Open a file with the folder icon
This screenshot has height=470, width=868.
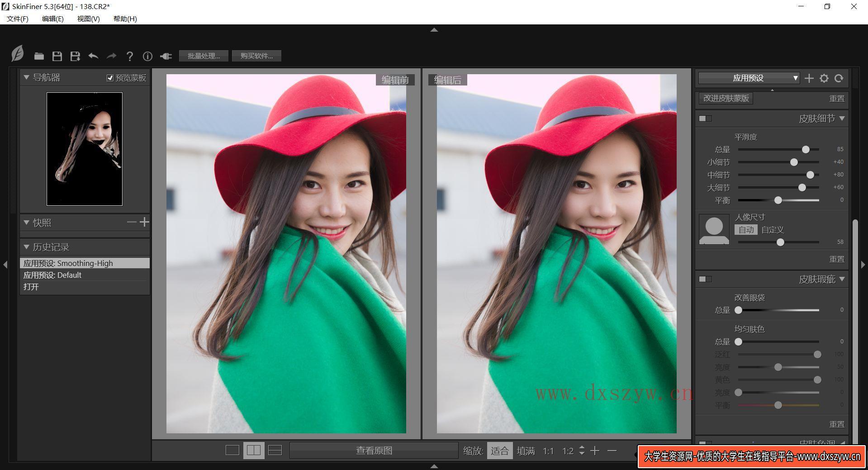[x=39, y=56]
